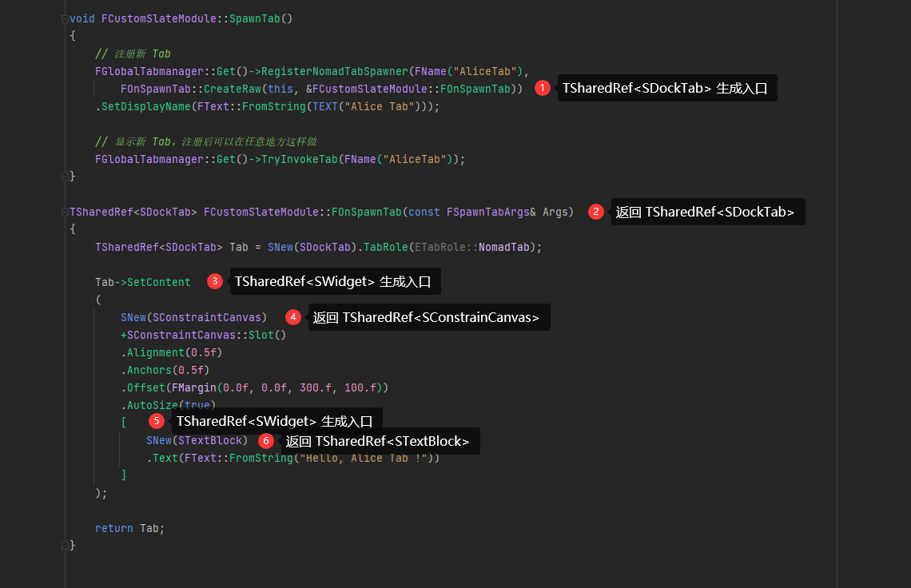Collapse the FOnSpawnTab function fold marker
This screenshot has width=911, height=588.
[x=65, y=212]
